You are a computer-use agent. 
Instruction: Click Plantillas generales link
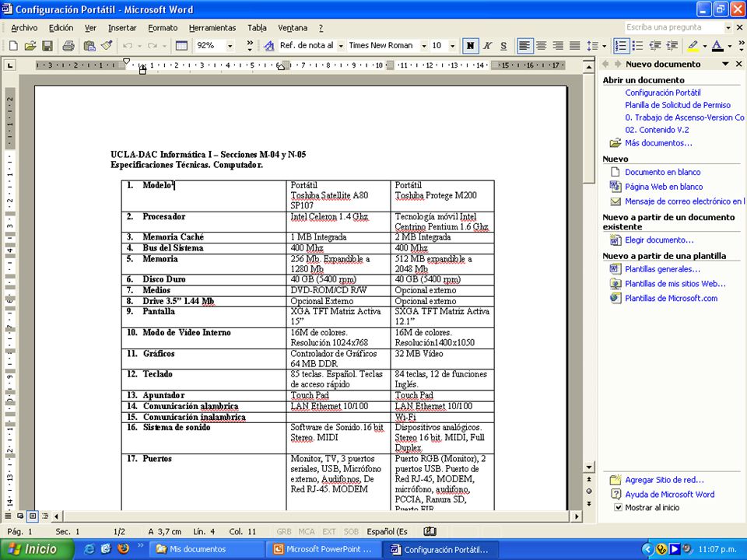pos(663,269)
